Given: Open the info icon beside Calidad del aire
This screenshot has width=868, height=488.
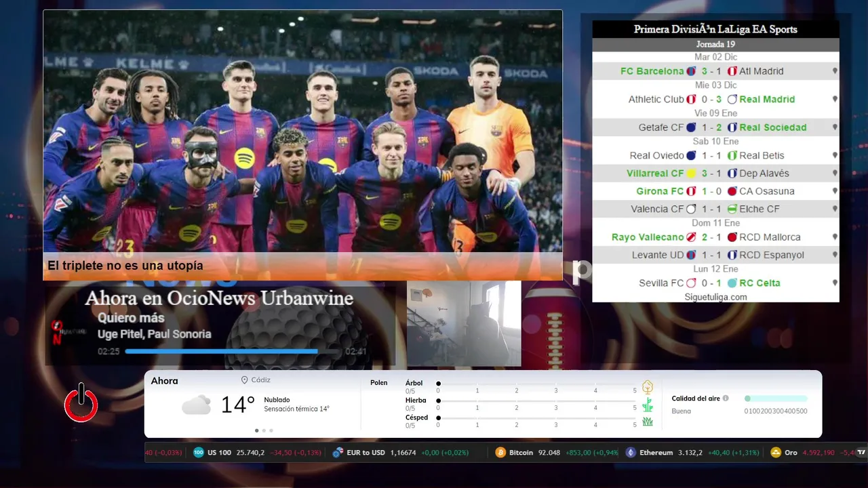Looking at the screenshot, I should 726,399.
